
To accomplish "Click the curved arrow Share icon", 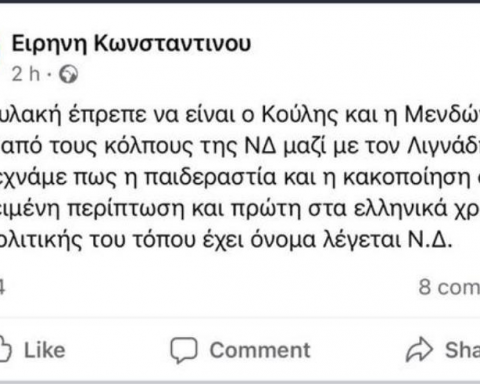I will (419, 349).
